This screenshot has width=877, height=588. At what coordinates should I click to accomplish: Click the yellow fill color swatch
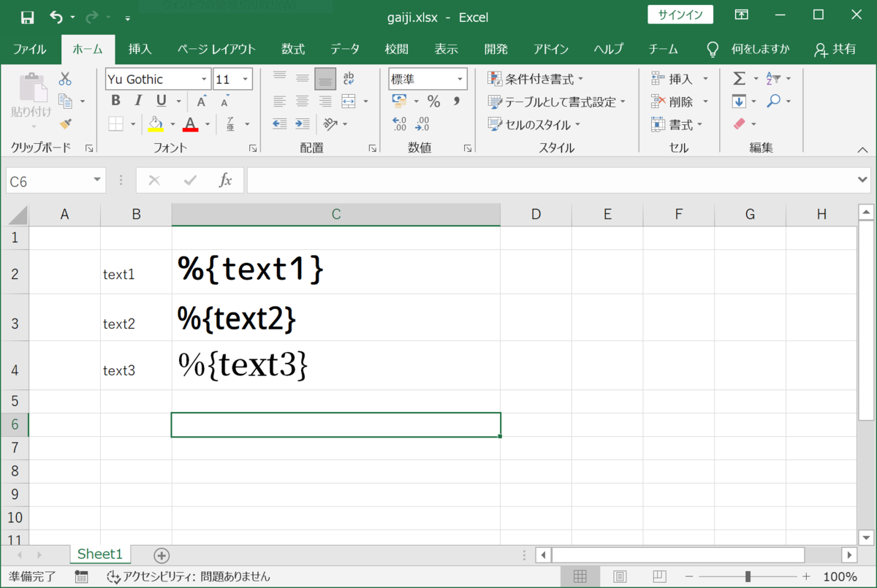155,124
